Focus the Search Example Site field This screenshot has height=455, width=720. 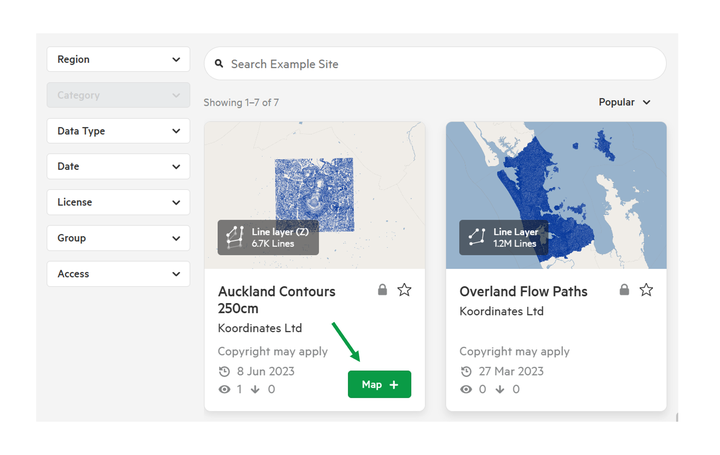pyautogui.click(x=435, y=64)
